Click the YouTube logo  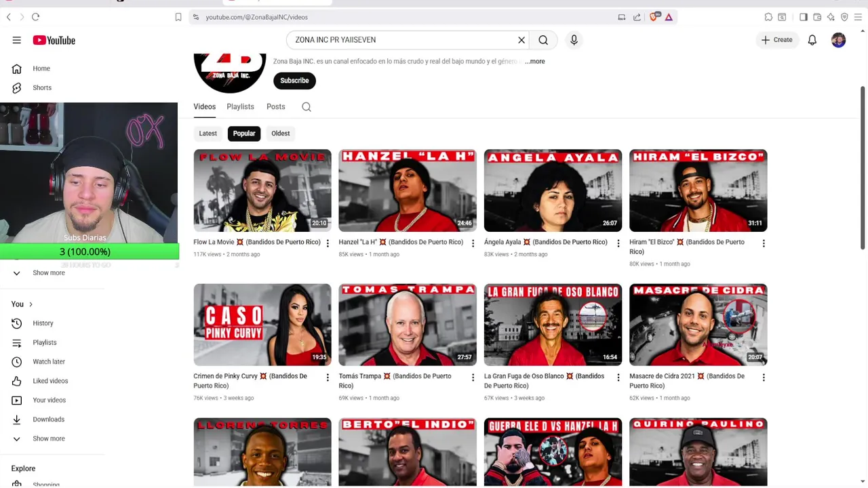coord(54,40)
